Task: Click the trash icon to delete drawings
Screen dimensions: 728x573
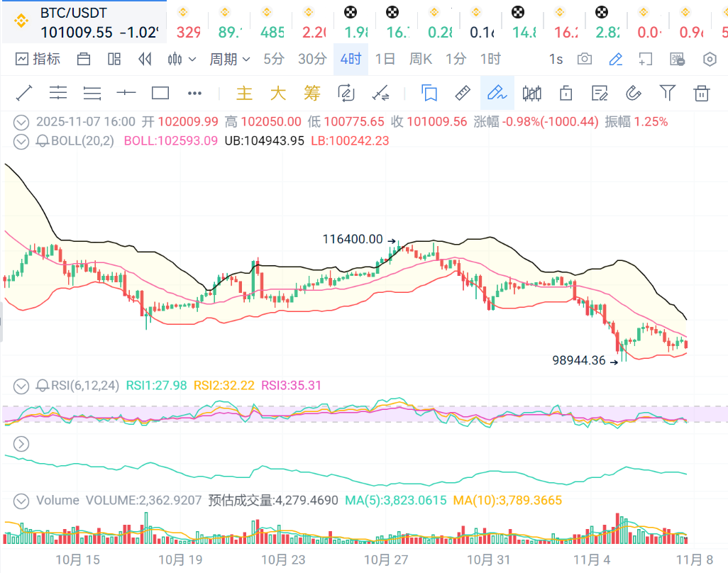Action: pos(702,93)
